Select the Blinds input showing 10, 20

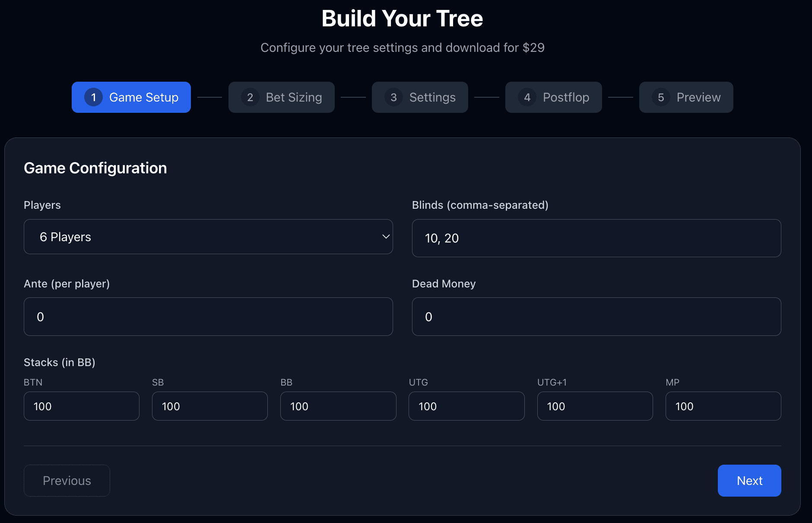point(596,238)
